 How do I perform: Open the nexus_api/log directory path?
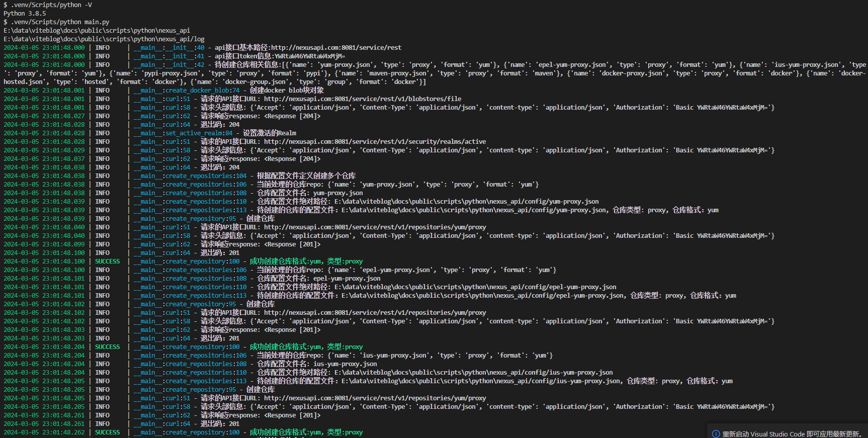click(x=104, y=39)
